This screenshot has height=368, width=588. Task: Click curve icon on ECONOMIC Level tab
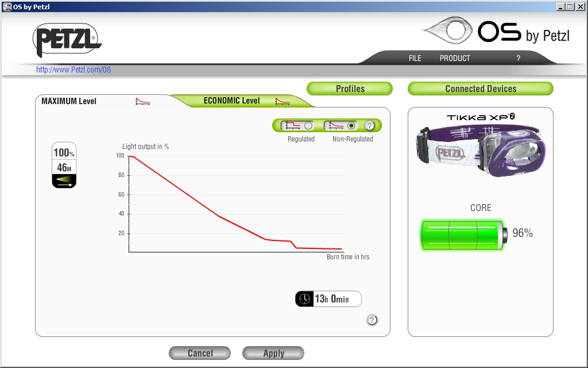[283, 101]
